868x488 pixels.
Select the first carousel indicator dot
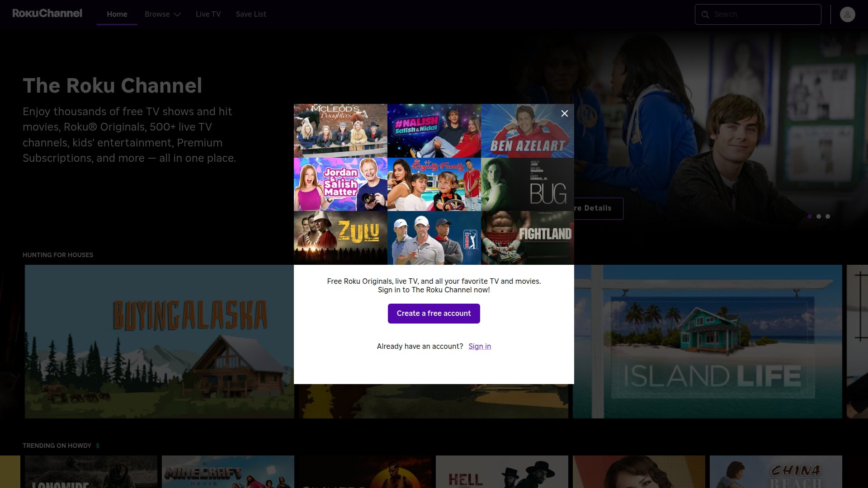tap(809, 216)
